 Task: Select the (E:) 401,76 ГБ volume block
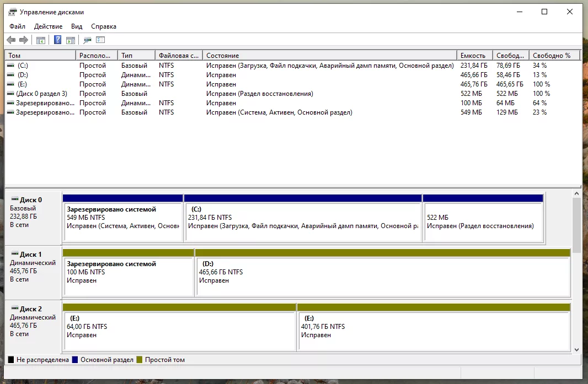coord(433,331)
